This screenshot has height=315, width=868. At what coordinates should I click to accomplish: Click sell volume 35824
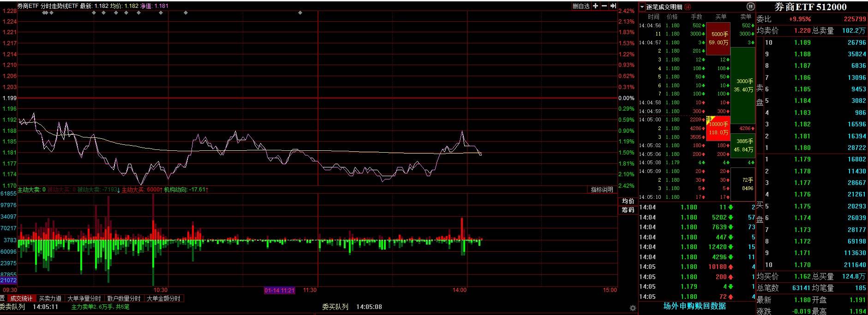coord(856,54)
